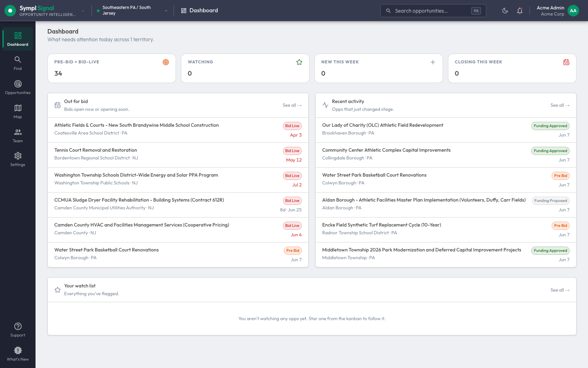The height and width of the screenshot is (368, 588).
Task: Open the Team sidebar page
Action: pos(18,135)
